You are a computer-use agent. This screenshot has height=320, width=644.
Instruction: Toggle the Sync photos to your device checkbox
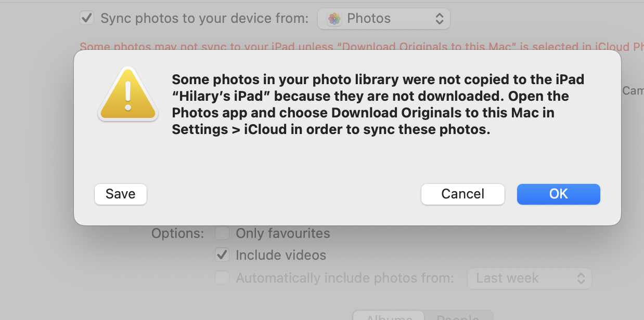[x=86, y=18]
